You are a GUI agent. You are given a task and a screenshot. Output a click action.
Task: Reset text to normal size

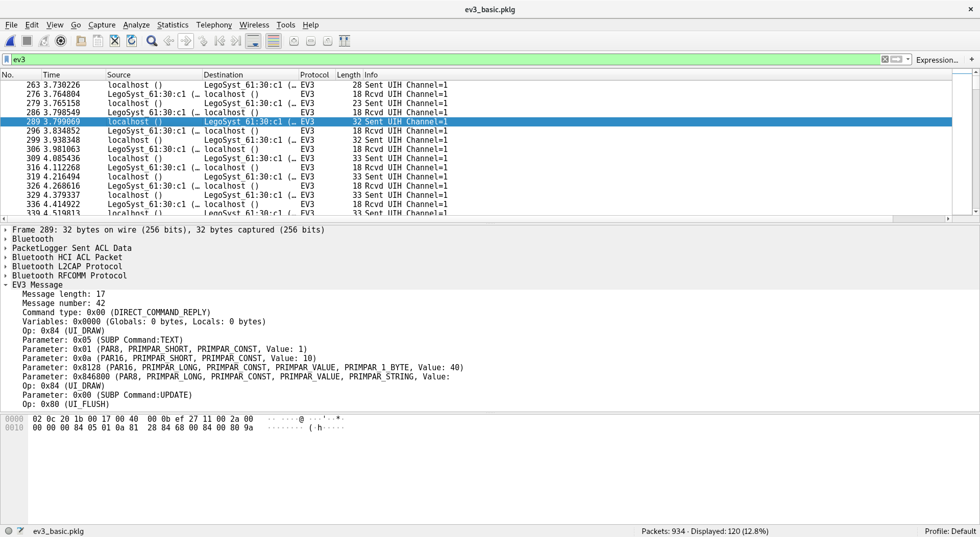(328, 41)
